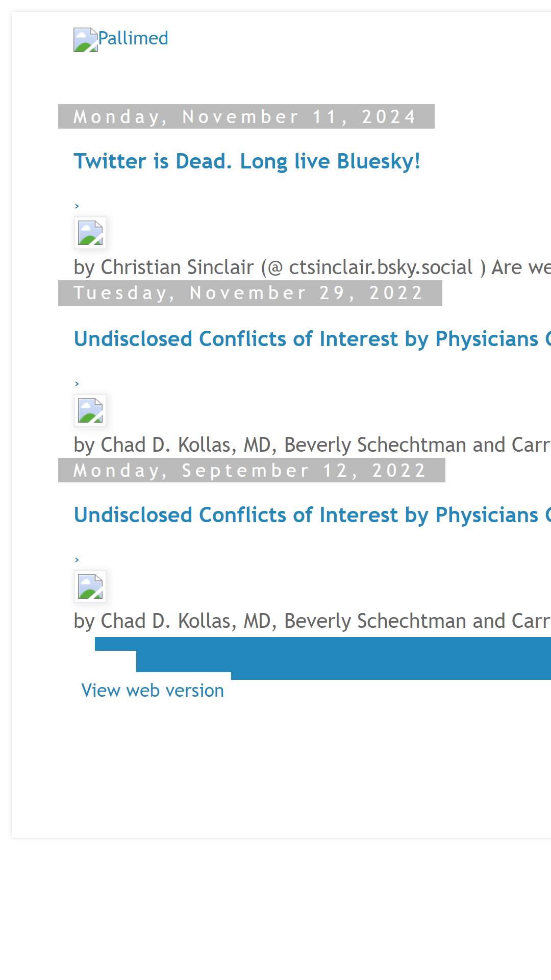Click the chevron under the September 12 post title
Screen dimensions: 551x980
tap(77, 560)
